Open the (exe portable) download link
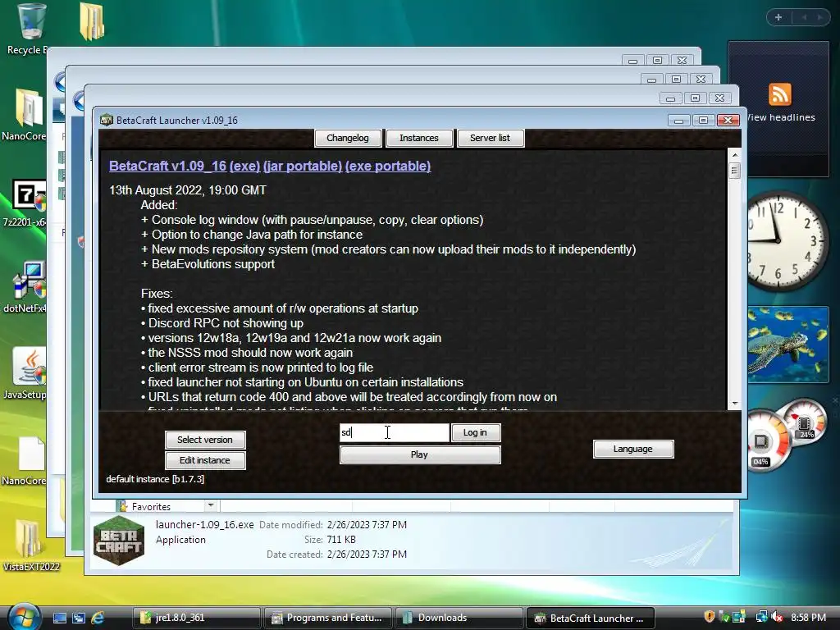840x630 pixels. (x=388, y=166)
